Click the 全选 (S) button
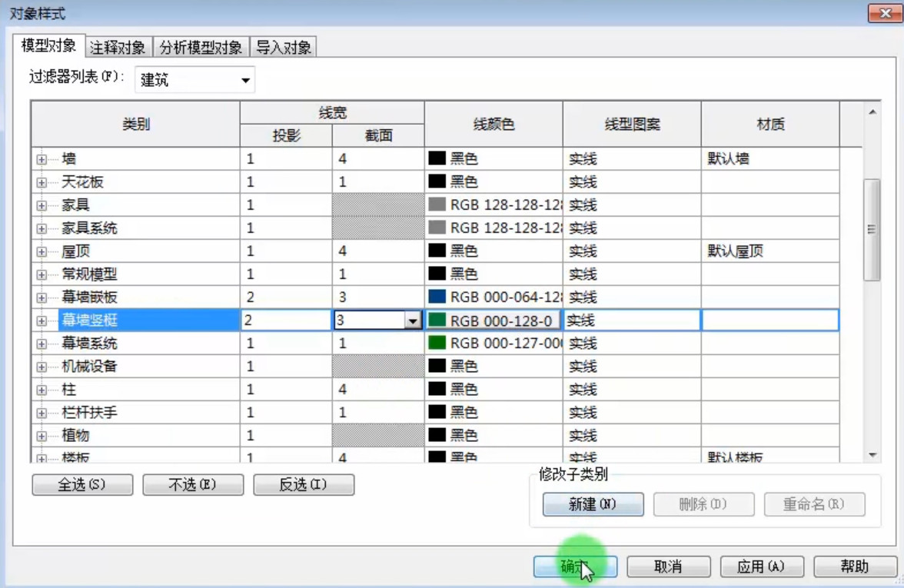 (x=82, y=484)
